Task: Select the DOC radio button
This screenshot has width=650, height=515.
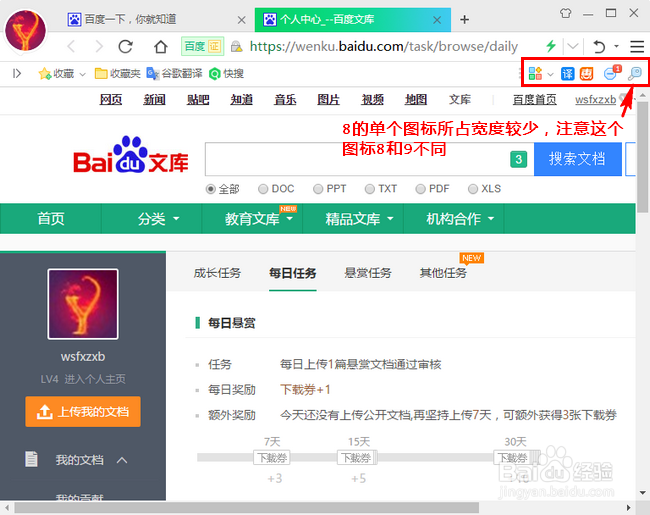Action: [263, 189]
